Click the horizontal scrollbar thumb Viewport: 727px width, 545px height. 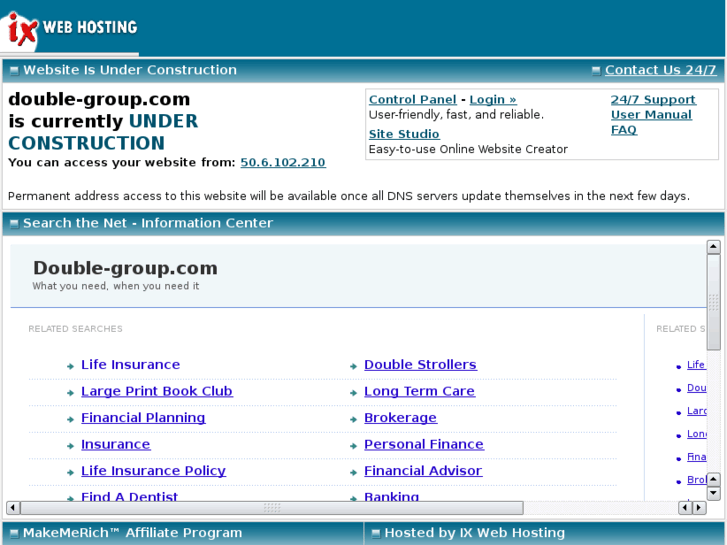point(272,507)
